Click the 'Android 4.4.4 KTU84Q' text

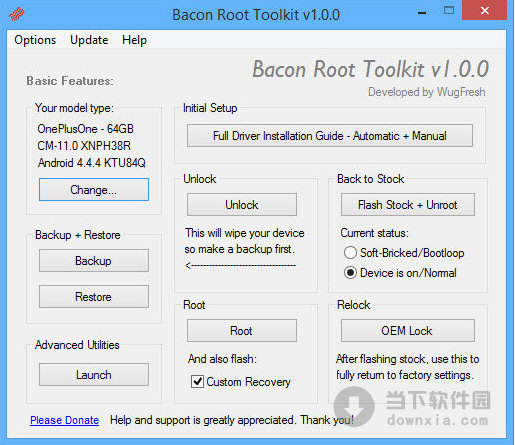point(92,163)
